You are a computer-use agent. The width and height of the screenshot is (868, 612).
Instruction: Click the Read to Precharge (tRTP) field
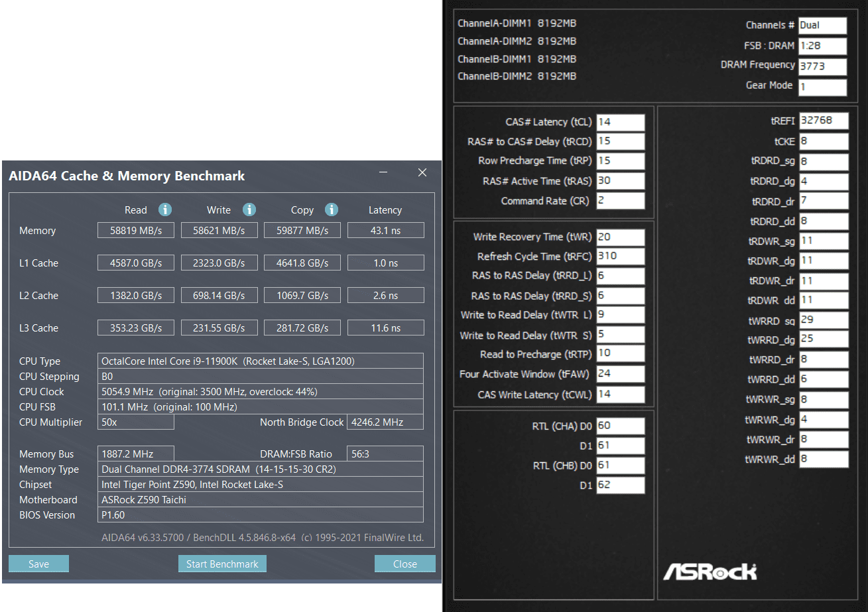[620, 354]
